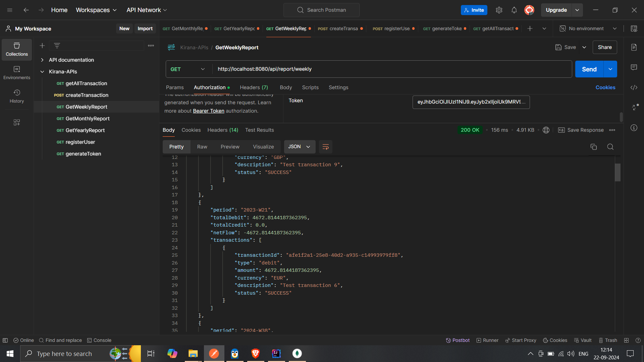Open notifications bell in header
644x362 pixels.
[514, 10]
